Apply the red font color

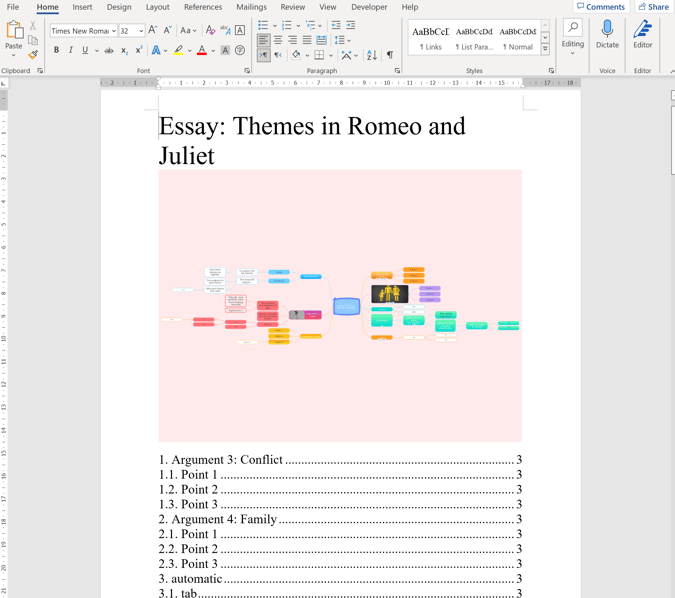pyautogui.click(x=202, y=50)
